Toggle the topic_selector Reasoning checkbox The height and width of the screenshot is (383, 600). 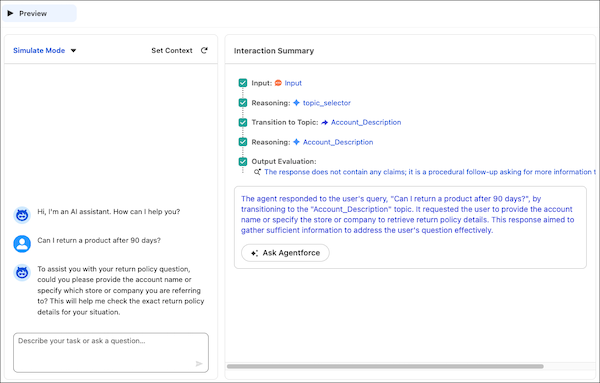point(243,103)
